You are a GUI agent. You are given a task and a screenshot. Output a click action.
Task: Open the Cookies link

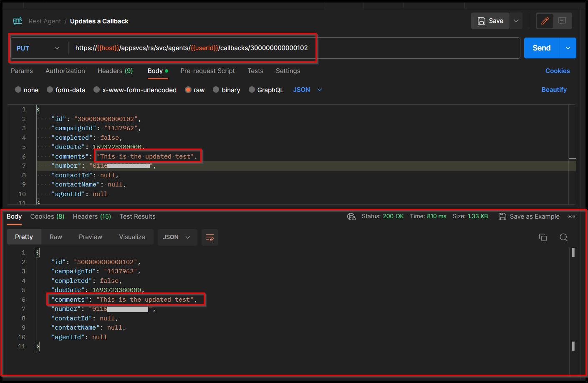[x=558, y=71]
